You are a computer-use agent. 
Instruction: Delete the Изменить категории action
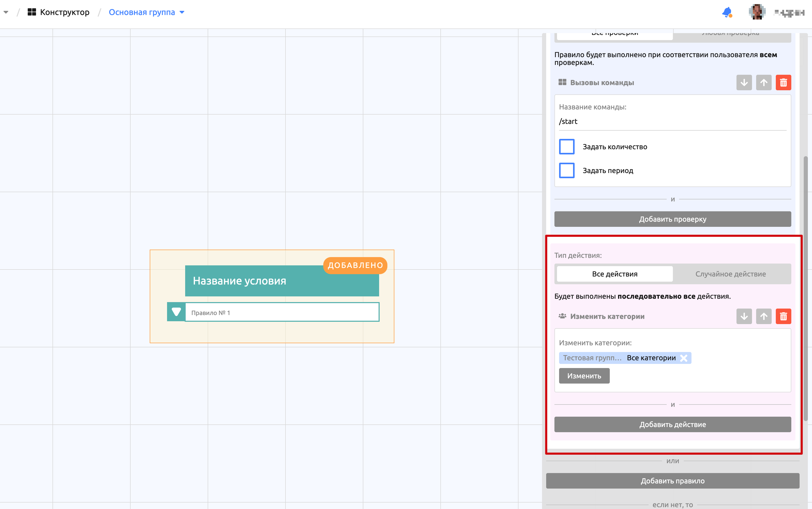click(783, 316)
